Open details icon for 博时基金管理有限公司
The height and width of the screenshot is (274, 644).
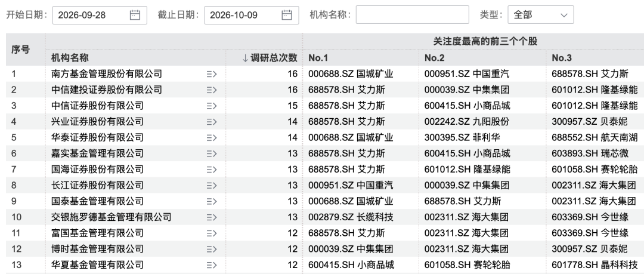pos(212,249)
